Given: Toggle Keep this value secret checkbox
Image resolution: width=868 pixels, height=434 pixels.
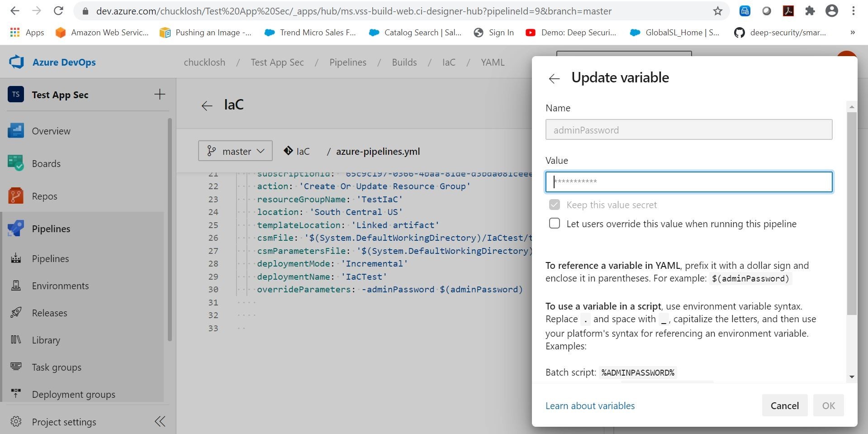Looking at the screenshot, I should pyautogui.click(x=554, y=205).
